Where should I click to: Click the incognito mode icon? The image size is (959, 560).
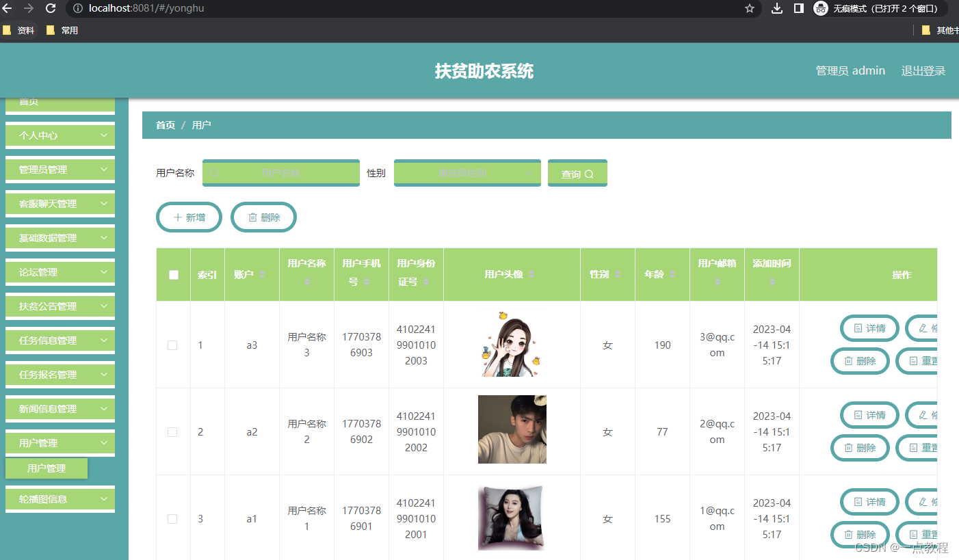[821, 8]
